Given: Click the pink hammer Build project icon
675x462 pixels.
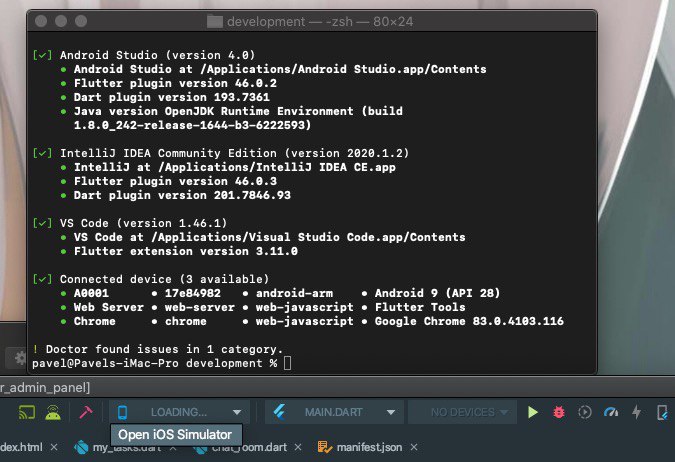Looking at the screenshot, I should (86, 412).
